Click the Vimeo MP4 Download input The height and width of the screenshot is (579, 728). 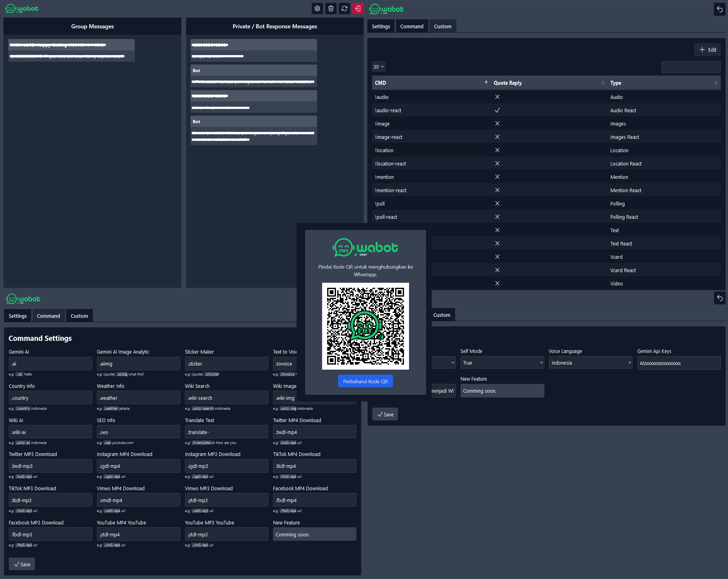tap(139, 500)
